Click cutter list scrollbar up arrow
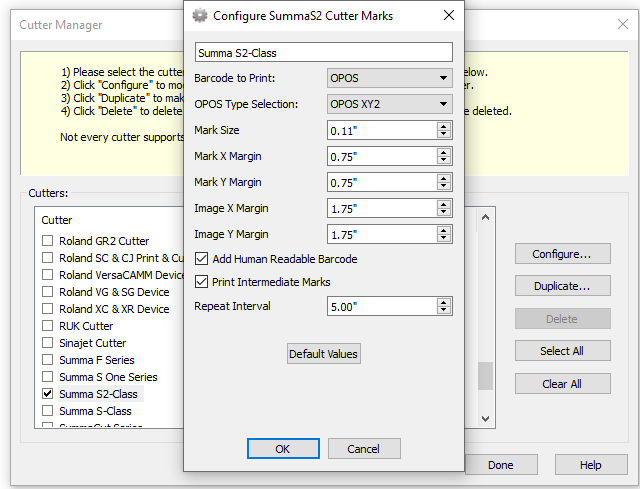This screenshot has height=489, width=640. (485, 218)
